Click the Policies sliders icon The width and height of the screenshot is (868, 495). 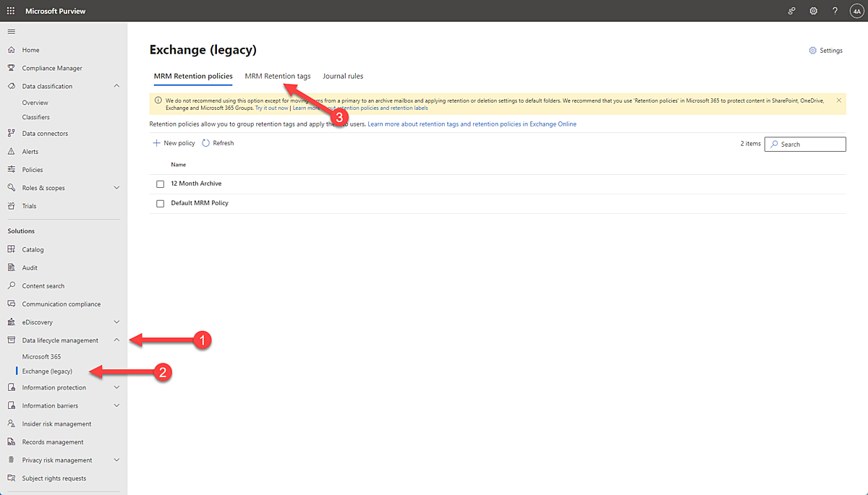(x=11, y=170)
